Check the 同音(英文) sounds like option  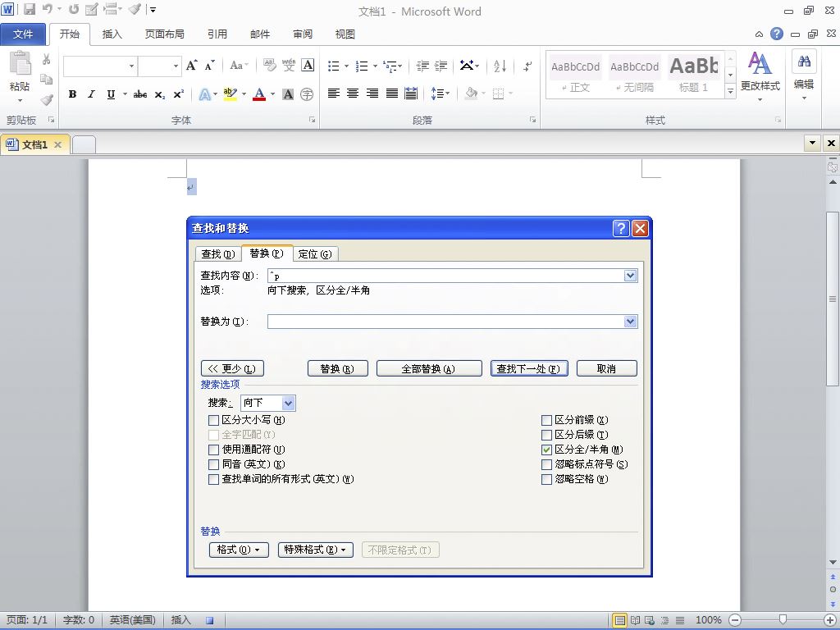(x=214, y=464)
